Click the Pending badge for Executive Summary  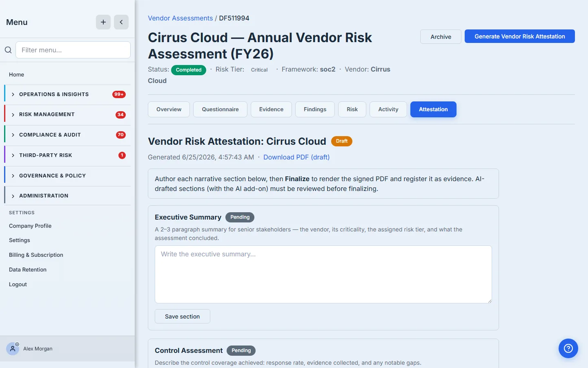click(x=240, y=217)
